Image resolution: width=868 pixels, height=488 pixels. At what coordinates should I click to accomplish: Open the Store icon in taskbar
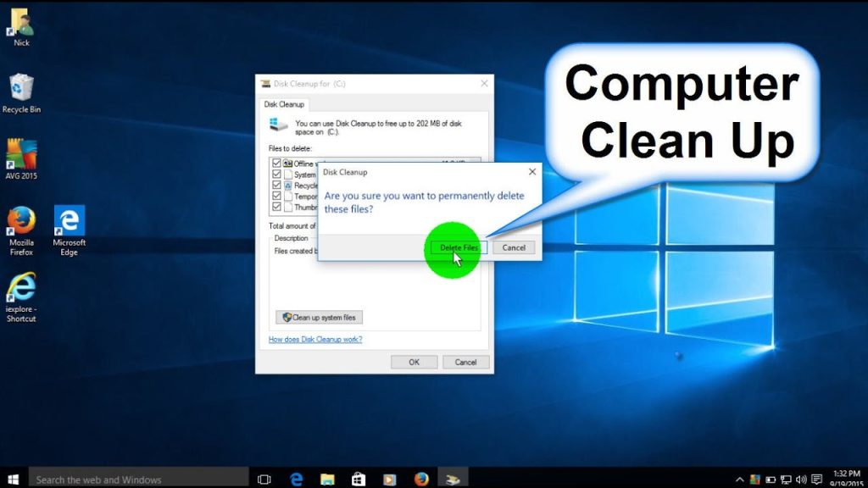coord(359,480)
